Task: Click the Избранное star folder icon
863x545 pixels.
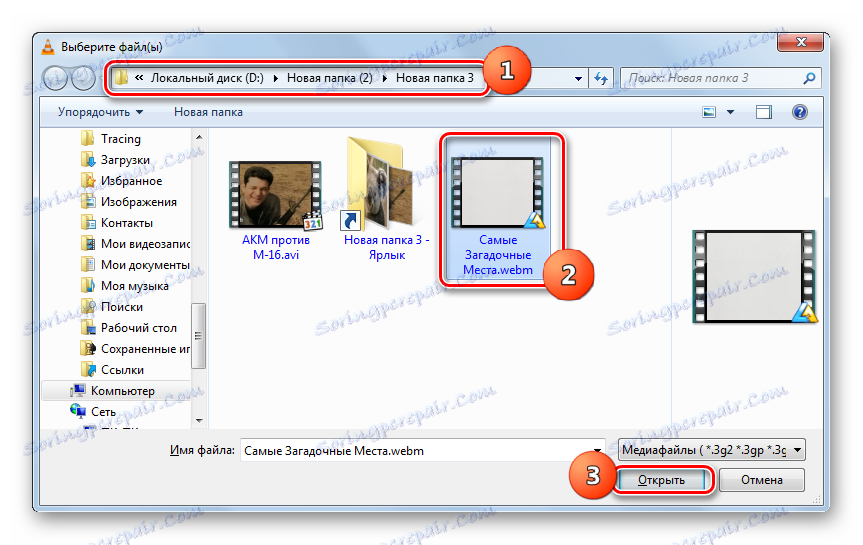Action: point(88,181)
